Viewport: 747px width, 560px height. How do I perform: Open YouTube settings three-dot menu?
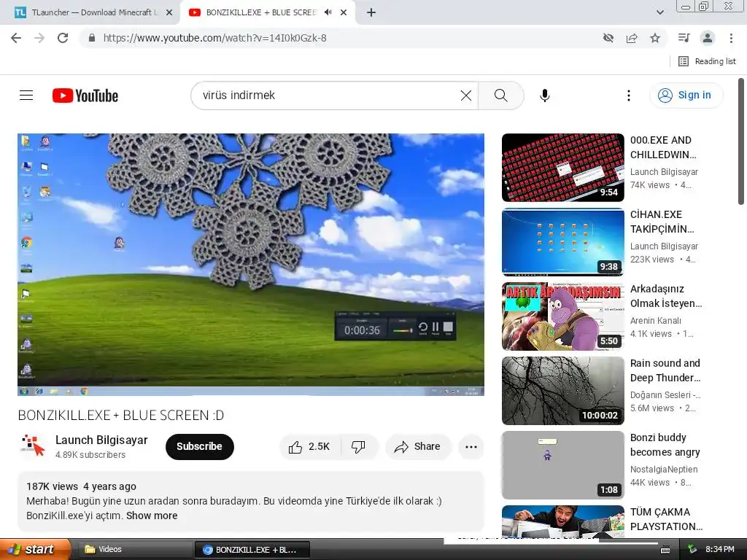tap(628, 96)
